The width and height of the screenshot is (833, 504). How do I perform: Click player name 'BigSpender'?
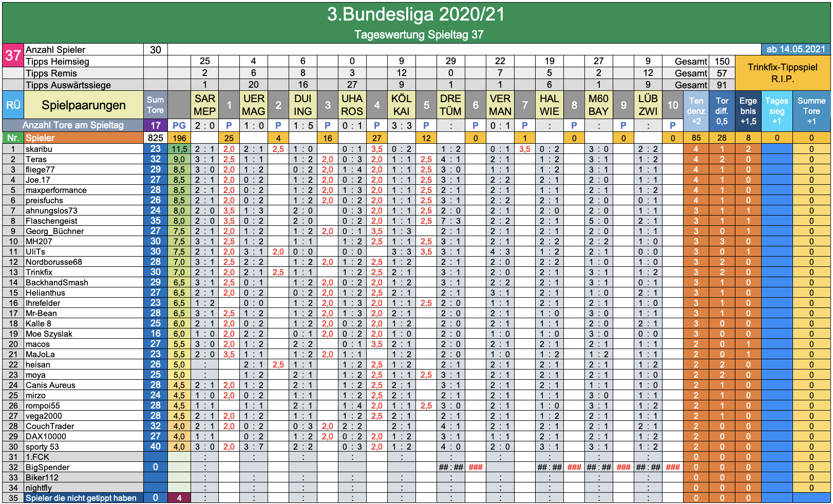point(47,467)
